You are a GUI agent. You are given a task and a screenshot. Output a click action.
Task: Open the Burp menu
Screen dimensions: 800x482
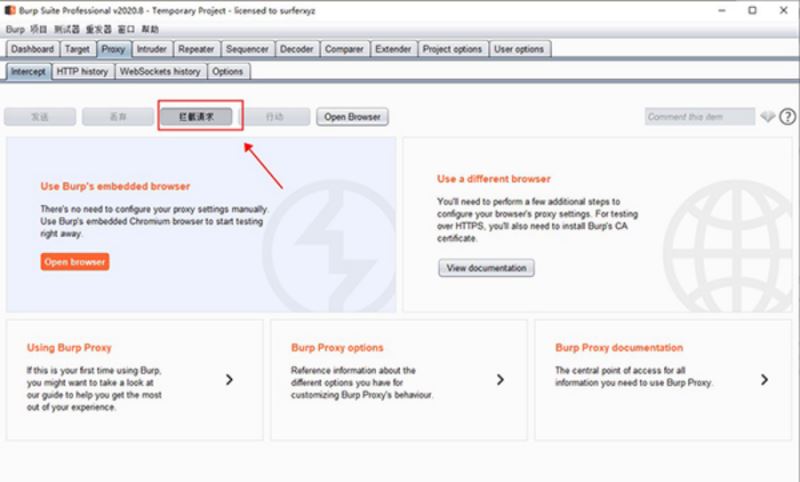point(15,29)
